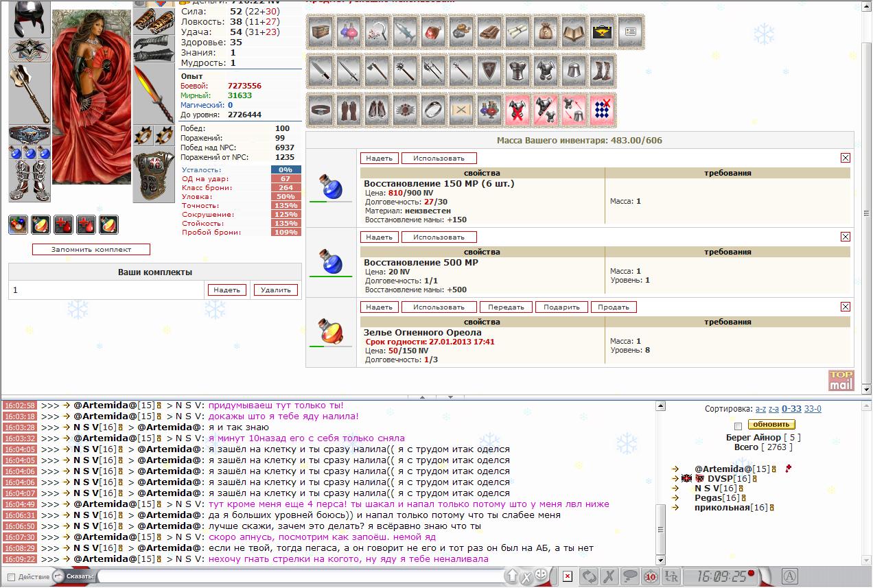This screenshot has height=588, width=873.
Task: Click the smiley face chat icon
Action: tap(542, 576)
